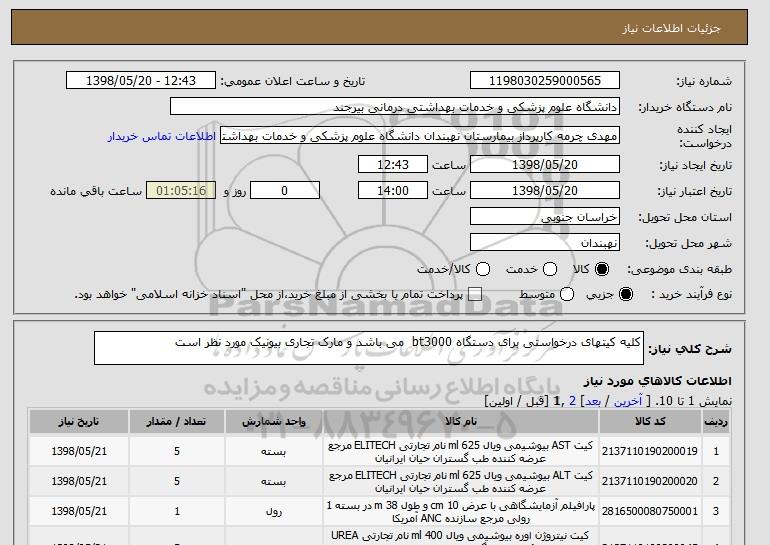Click the need date in ALT row
Image resolution: width=770 pixels, height=545 pixels.
79,481
